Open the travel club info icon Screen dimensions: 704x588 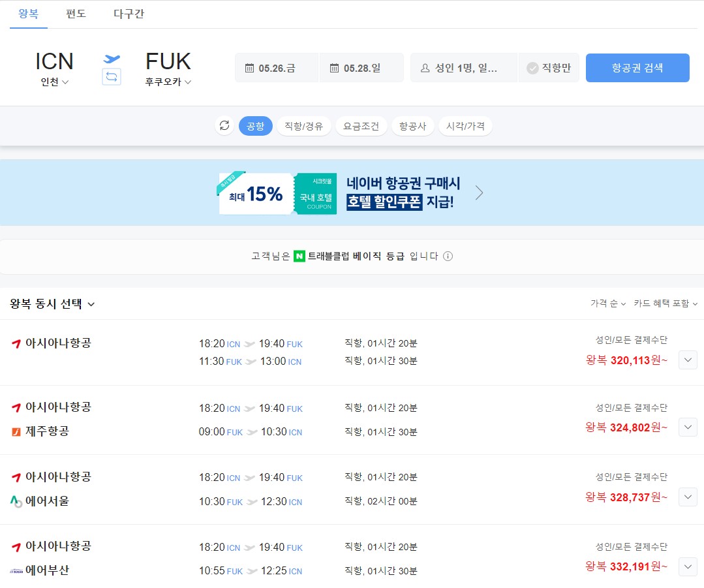448,256
